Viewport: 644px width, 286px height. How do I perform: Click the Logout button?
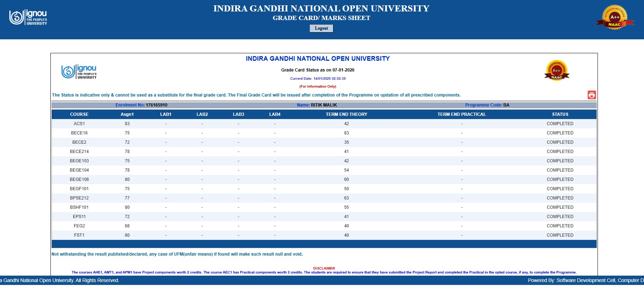(x=321, y=28)
